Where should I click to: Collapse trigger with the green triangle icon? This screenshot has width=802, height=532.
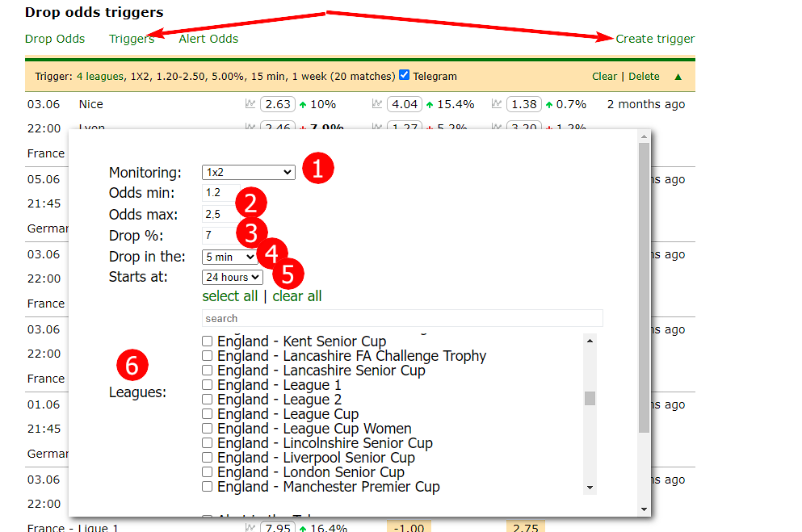[x=678, y=77]
